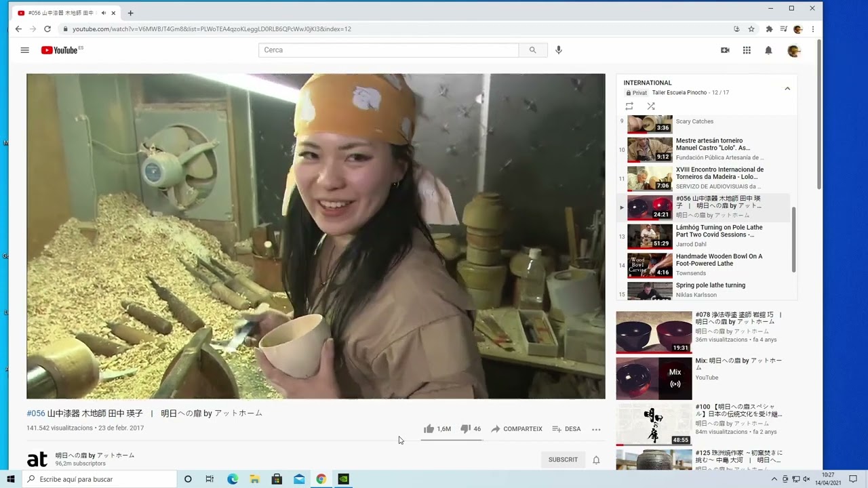Open XVIII Encontro Internacional de Torneiros video
The image size is (868, 488).
[705, 178]
